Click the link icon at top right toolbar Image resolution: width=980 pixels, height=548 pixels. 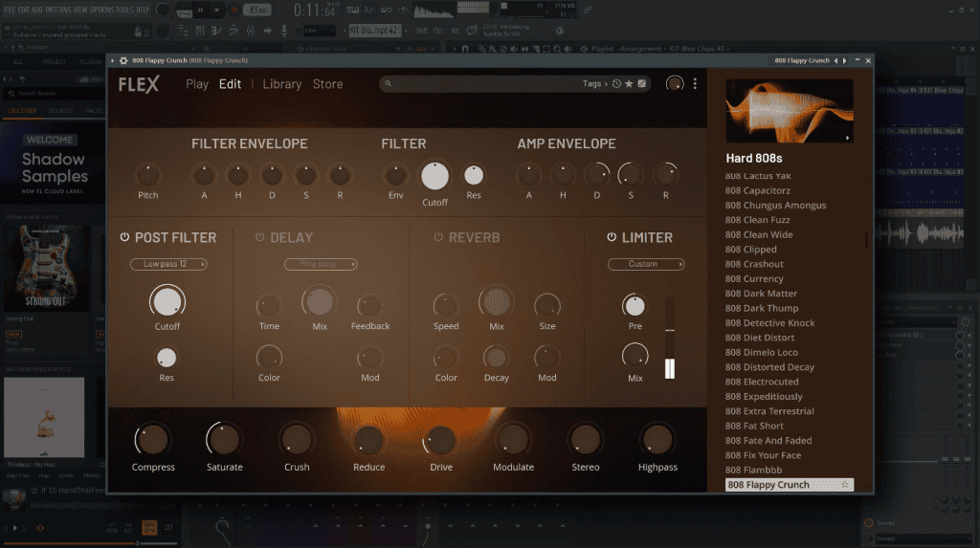(x=588, y=10)
